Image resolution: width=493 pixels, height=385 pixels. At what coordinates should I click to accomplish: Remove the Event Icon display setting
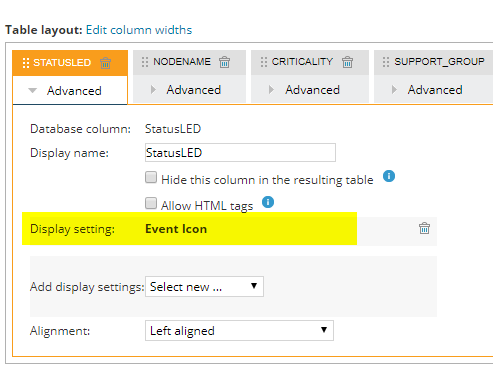tap(424, 228)
